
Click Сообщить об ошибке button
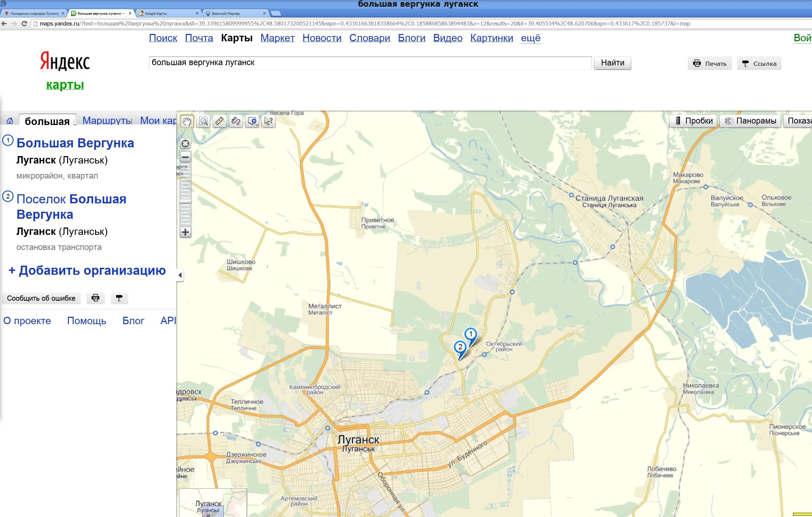[x=41, y=298]
